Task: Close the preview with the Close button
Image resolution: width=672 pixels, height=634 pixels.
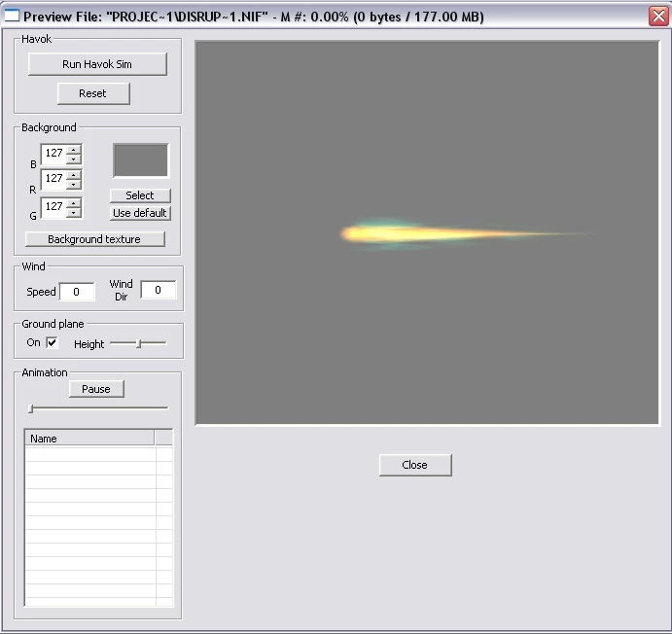Action: click(415, 465)
